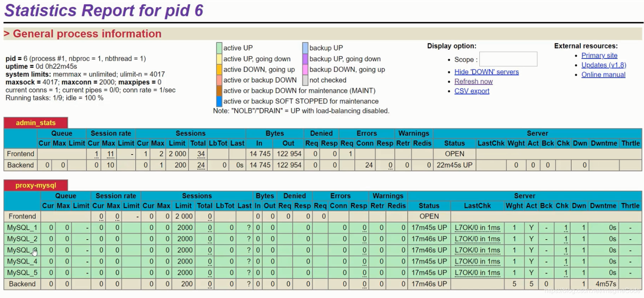644x298 pixels.
Task: Click admin_stats Backend Errors Conn value 24
Action: 369,165
